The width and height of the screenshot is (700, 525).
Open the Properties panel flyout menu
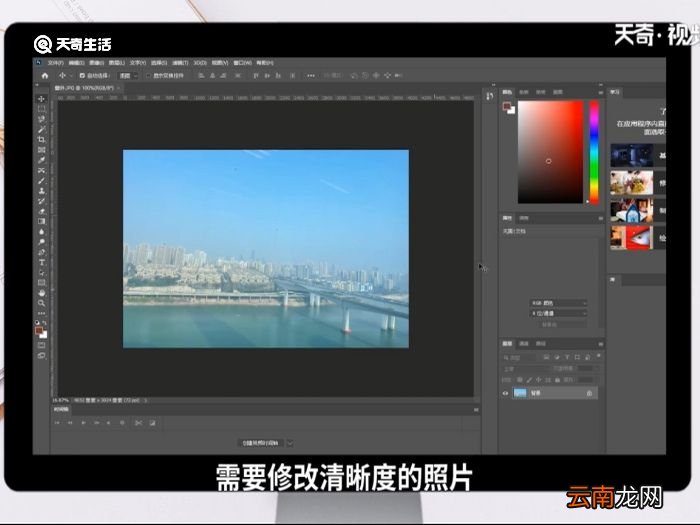[600, 218]
